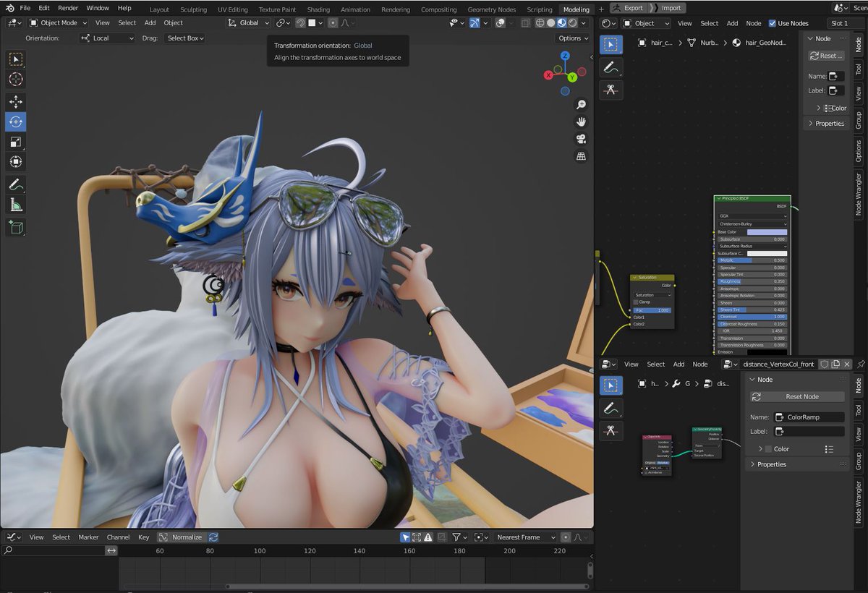This screenshot has width=868, height=593.
Task: Open the viewport Options dropdown
Action: pos(573,38)
